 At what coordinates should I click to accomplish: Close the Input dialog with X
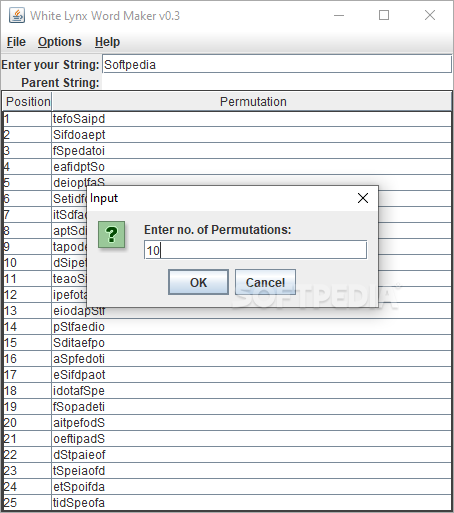click(x=363, y=198)
